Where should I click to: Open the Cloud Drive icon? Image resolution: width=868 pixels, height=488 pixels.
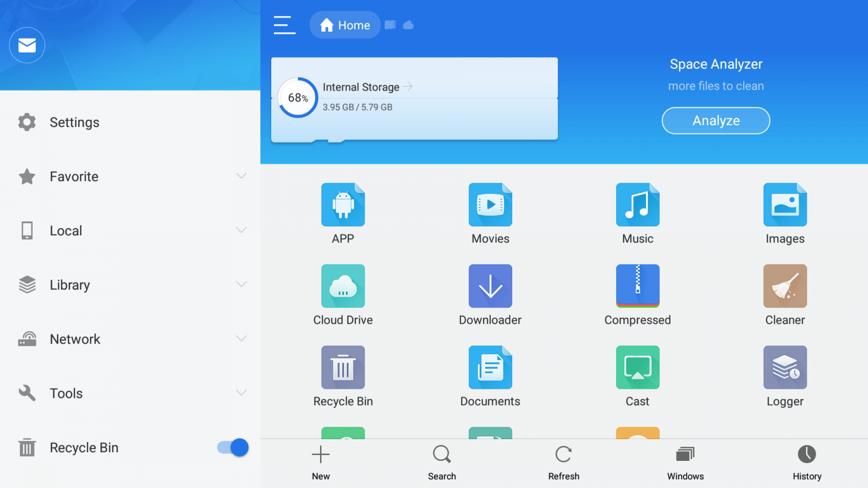(x=343, y=286)
